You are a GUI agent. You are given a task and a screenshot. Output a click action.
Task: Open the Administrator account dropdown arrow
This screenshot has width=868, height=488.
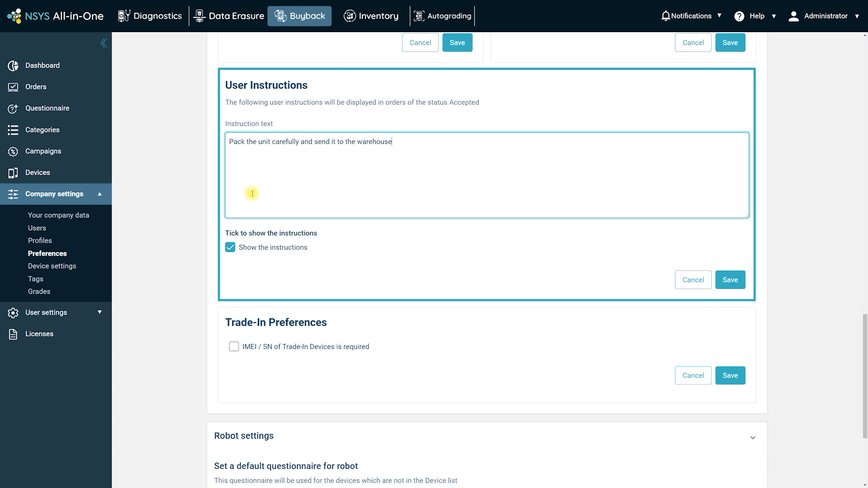tap(857, 16)
